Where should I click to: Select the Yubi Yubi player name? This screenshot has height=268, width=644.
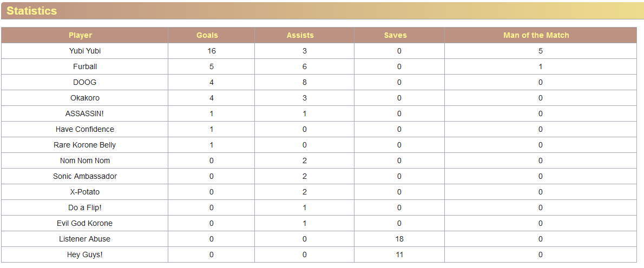tap(85, 51)
